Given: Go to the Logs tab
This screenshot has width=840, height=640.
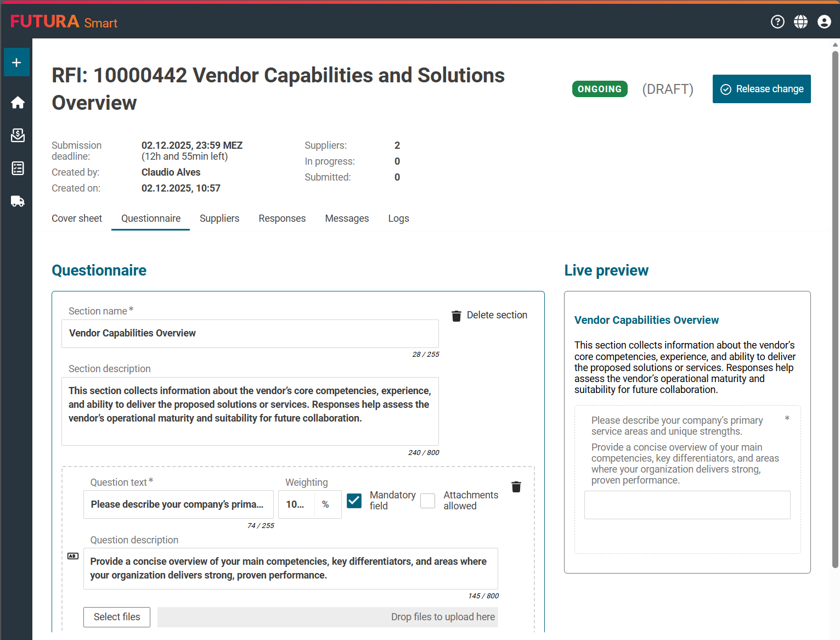Looking at the screenshot, I should coord(398,218).
